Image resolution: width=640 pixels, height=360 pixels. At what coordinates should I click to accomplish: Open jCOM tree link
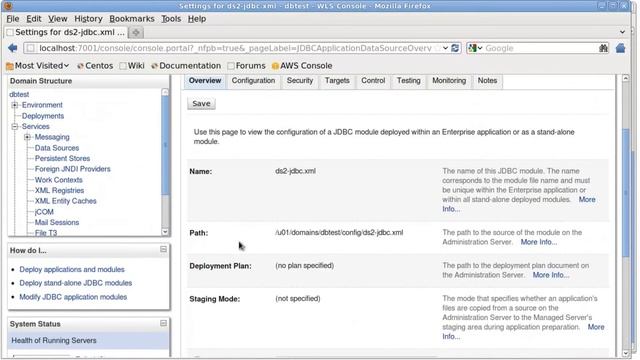click(44, 212)
